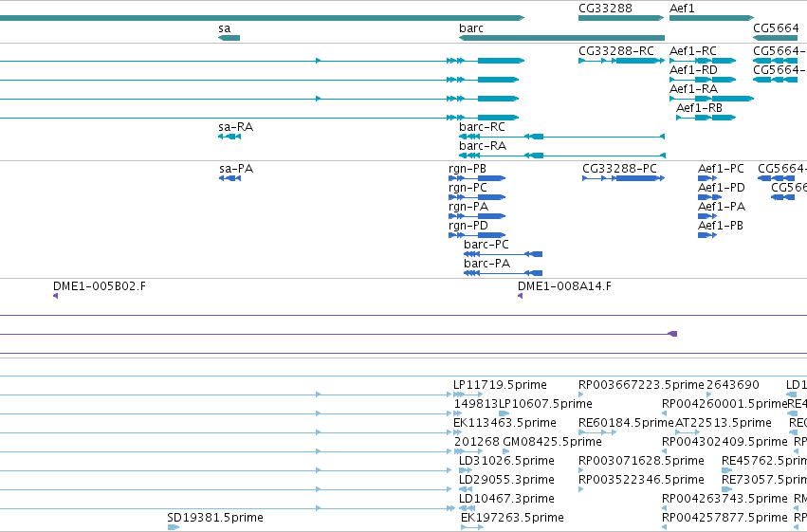
Task: Click the sa-RA transcript label
Action: (x=236, y=127)
